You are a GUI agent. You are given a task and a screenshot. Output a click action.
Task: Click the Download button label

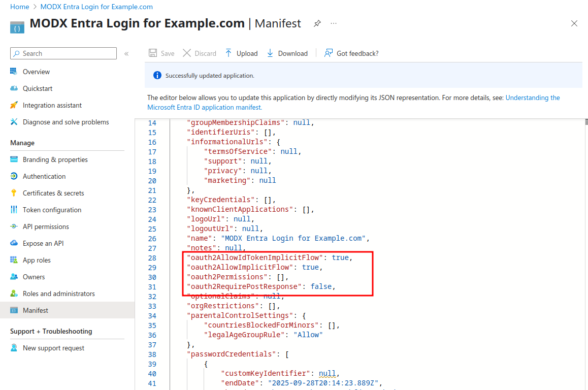pos(293,53)
